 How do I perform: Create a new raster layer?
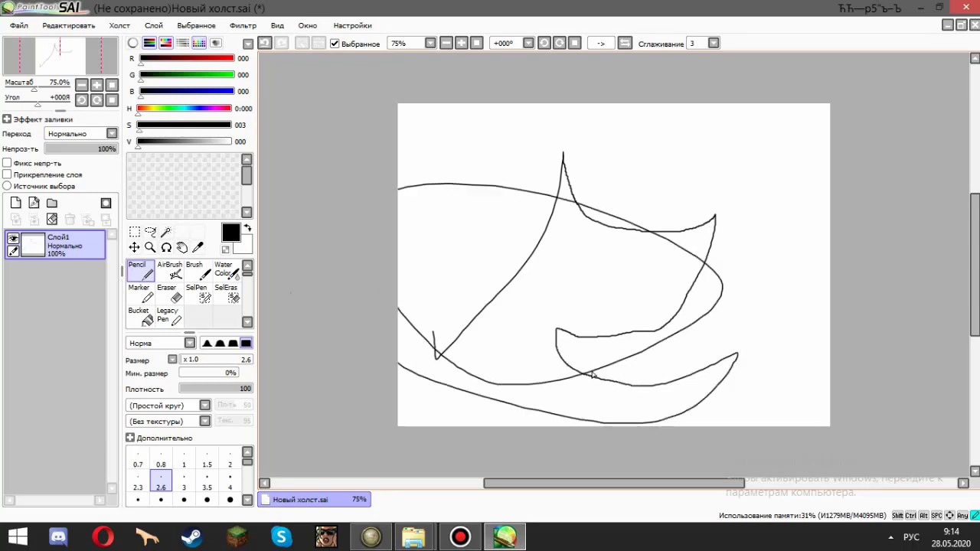(15, 203)
